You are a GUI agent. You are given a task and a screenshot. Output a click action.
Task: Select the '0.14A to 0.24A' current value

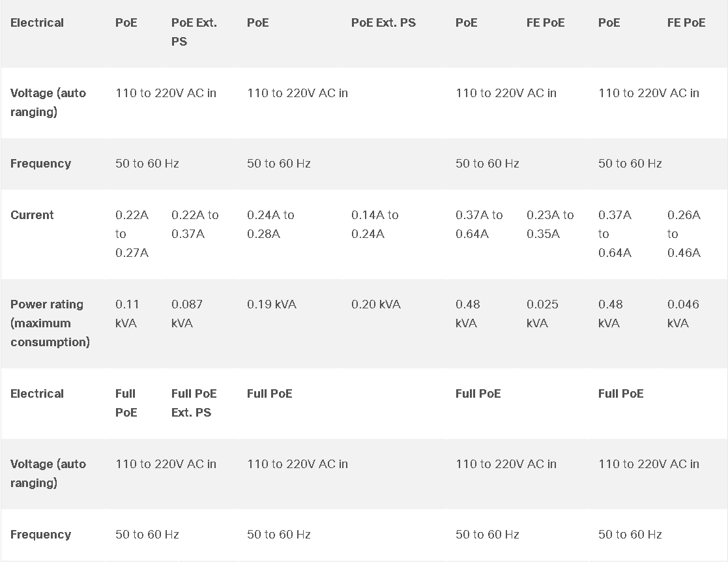click(375, 224)
